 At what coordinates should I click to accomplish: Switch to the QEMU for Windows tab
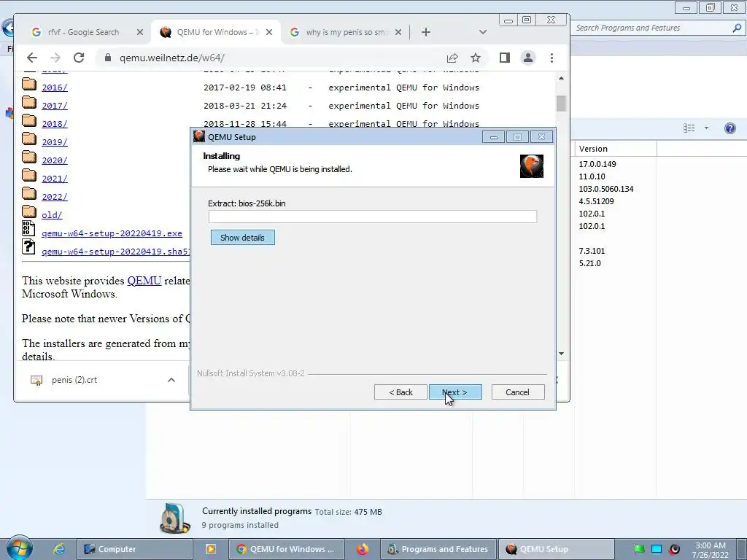tap(217, 32)
